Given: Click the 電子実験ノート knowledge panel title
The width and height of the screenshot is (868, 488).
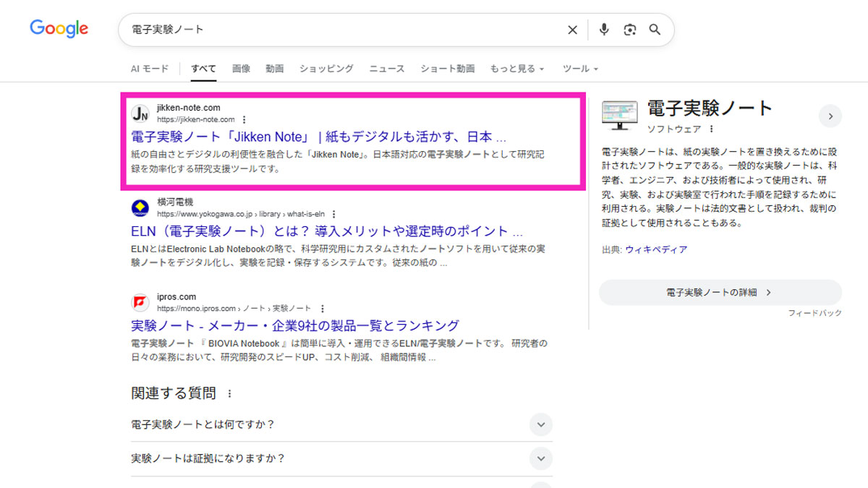Looking at the screenshot, I should tap(710, 109).
